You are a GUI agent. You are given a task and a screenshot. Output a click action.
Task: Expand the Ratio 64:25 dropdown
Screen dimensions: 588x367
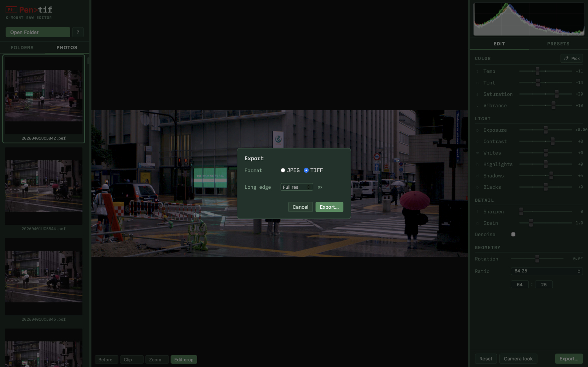546,271
